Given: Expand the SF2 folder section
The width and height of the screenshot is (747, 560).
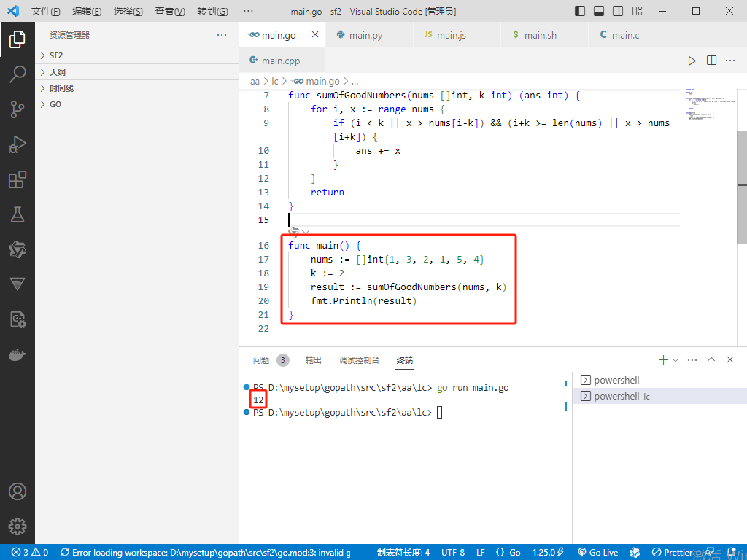Looking at the screenshot, I should (136, 55).
